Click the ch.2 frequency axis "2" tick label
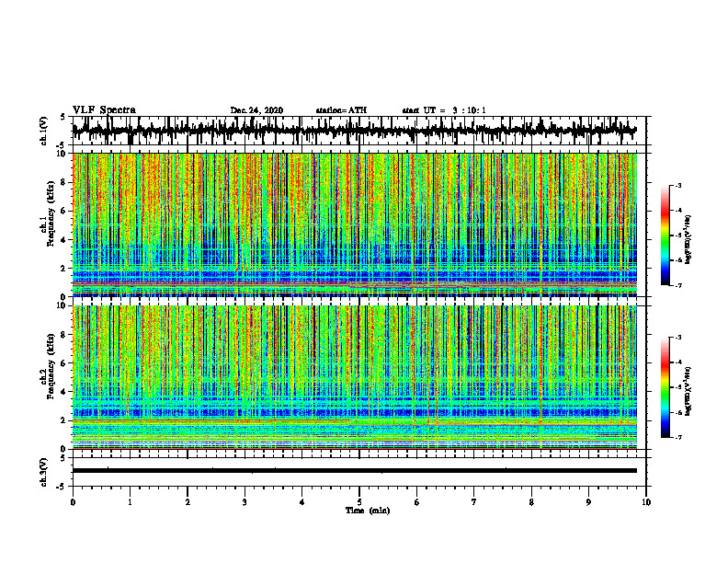 [64, 420]
